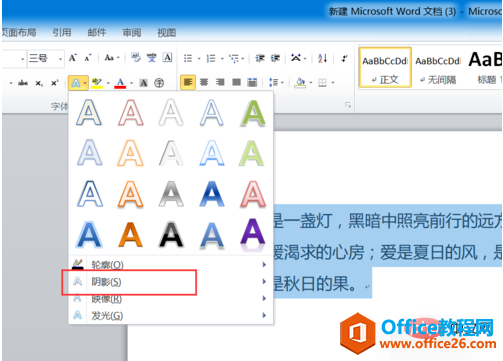Toggle subscript formatting
This screenshot has height=361, width=503.
coord(39,83)
